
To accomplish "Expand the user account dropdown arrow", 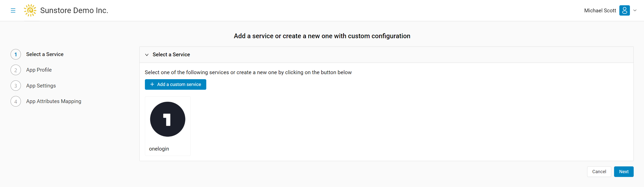I will 635,10.
